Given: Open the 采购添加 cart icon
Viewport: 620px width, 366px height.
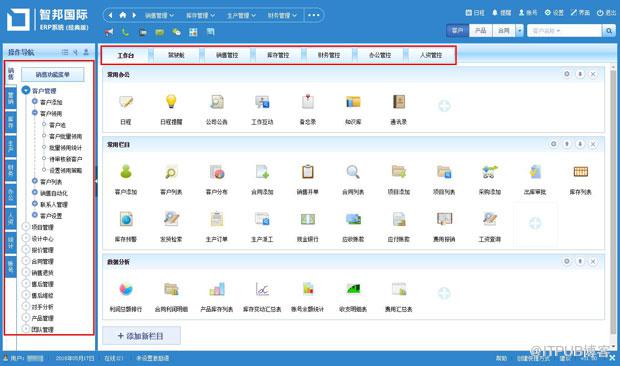Looking at the screenshot, I should (x=490, y=172).
